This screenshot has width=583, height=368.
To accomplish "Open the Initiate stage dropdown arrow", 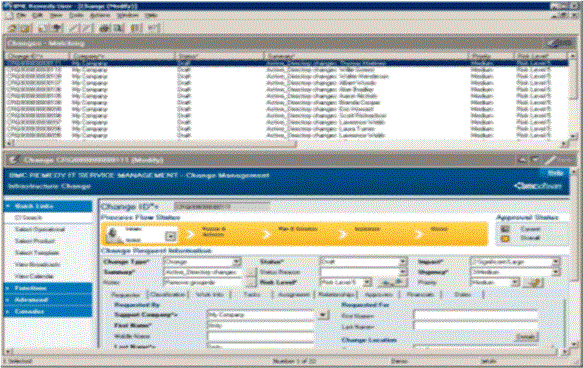I will click(x=171, y=236).
